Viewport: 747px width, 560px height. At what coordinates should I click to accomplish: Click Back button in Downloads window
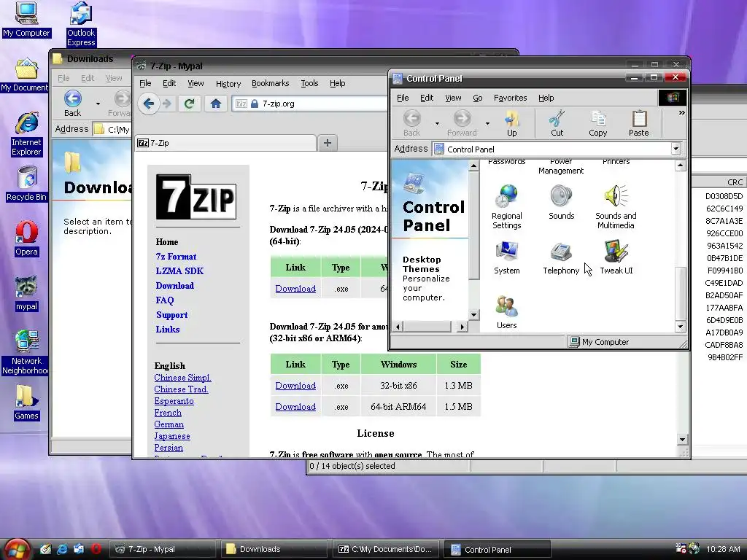(72, 104)
